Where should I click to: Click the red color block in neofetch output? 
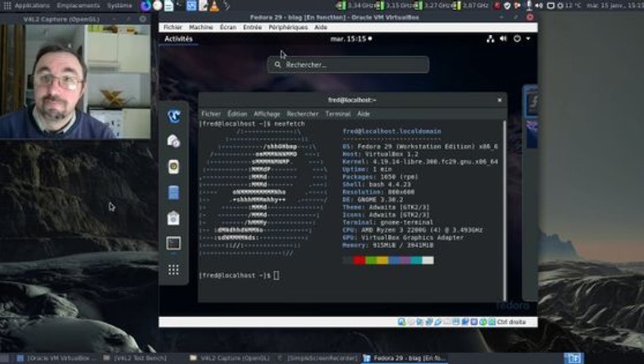pos(359,260)
